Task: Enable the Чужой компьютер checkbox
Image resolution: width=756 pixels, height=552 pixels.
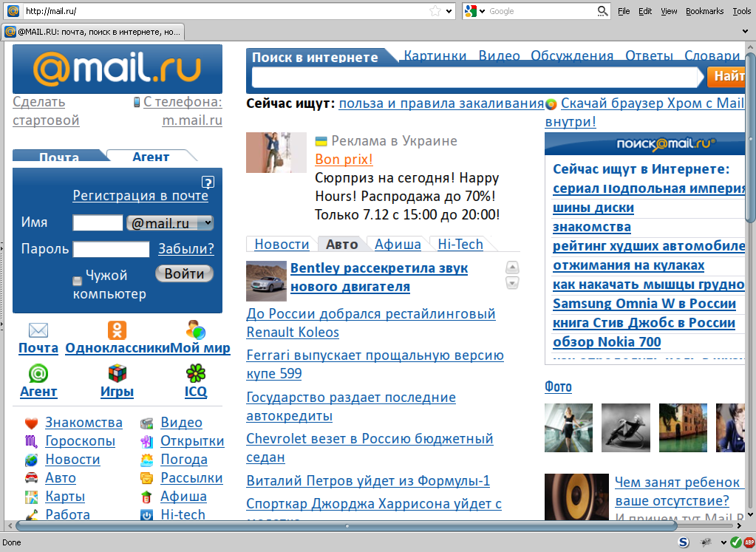Action: 77,280
